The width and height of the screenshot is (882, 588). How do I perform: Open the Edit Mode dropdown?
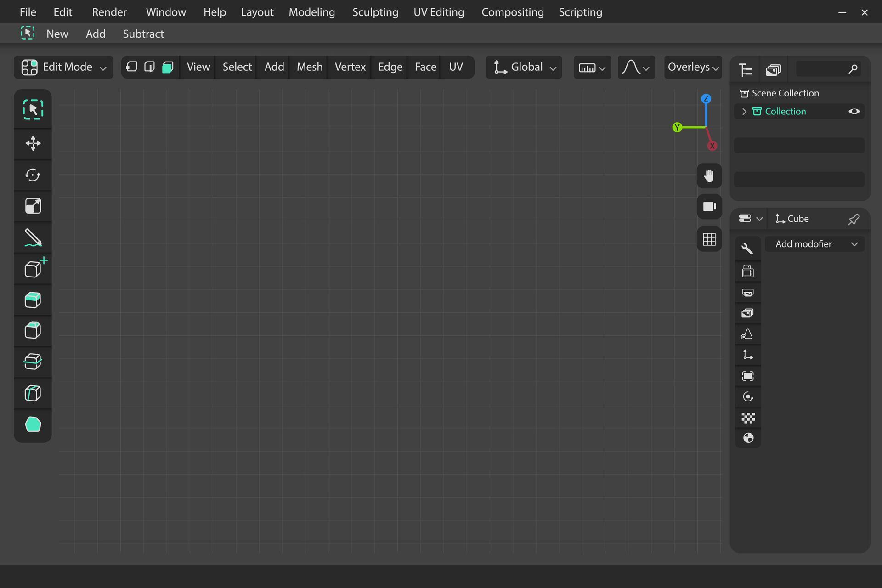[x=63, y=67]
